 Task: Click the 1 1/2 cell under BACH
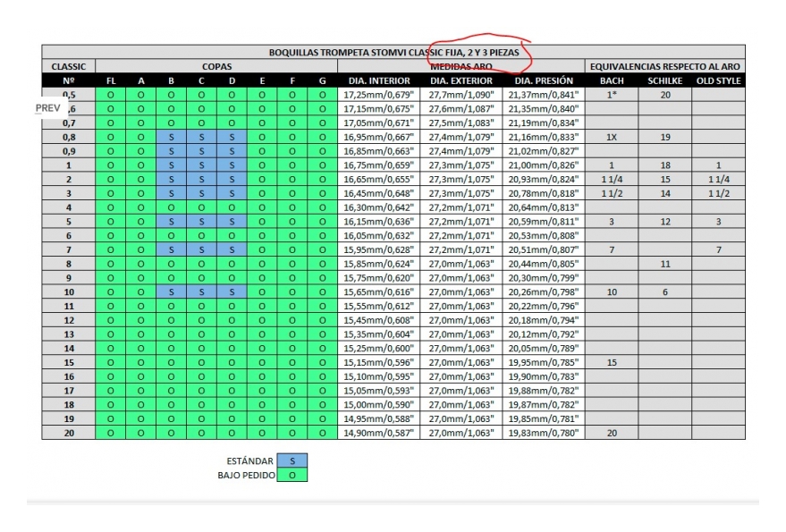tap(612, 193)
